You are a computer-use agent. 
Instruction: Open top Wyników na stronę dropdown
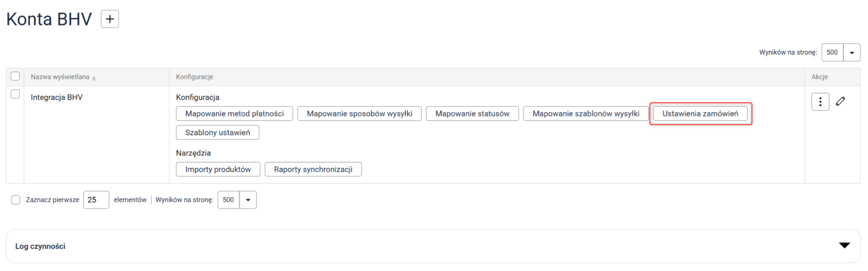(x=851, y=53)
